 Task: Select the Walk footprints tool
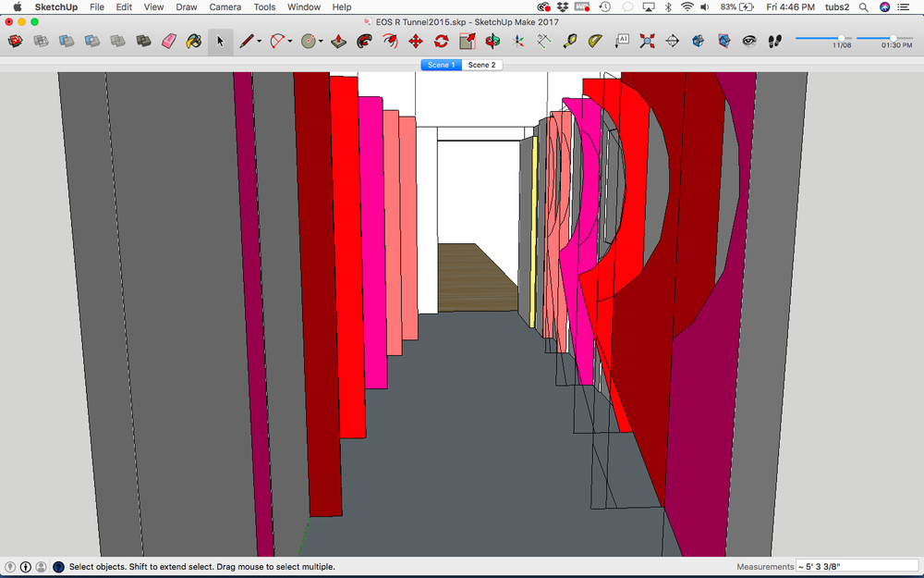pyautogui.click(x=775, y=42)
